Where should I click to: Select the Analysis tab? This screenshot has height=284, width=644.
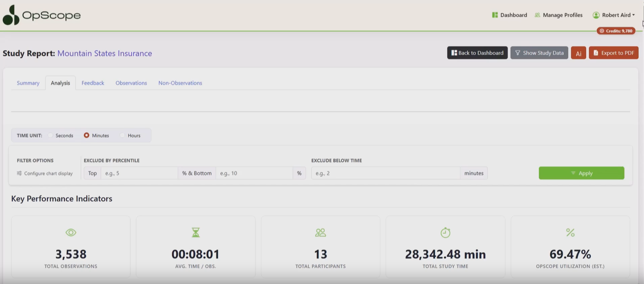[60, 83]
